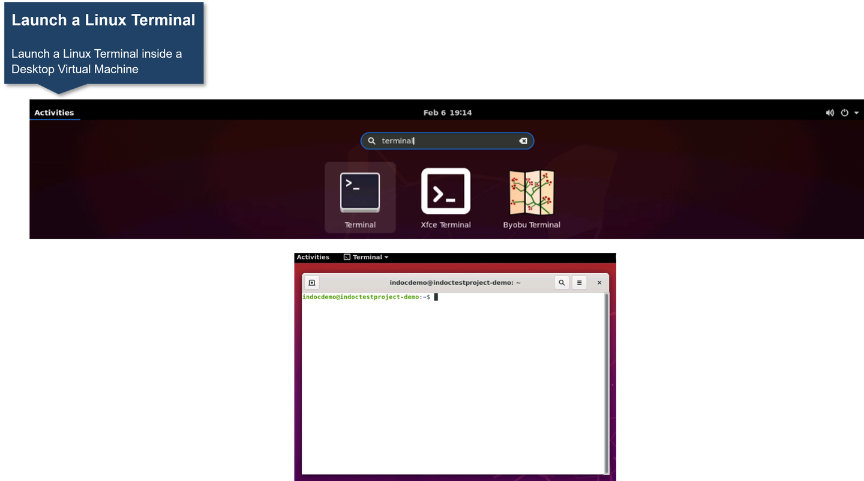
Task: Click the magnifier icon in search box
Action: click(372, 141)
